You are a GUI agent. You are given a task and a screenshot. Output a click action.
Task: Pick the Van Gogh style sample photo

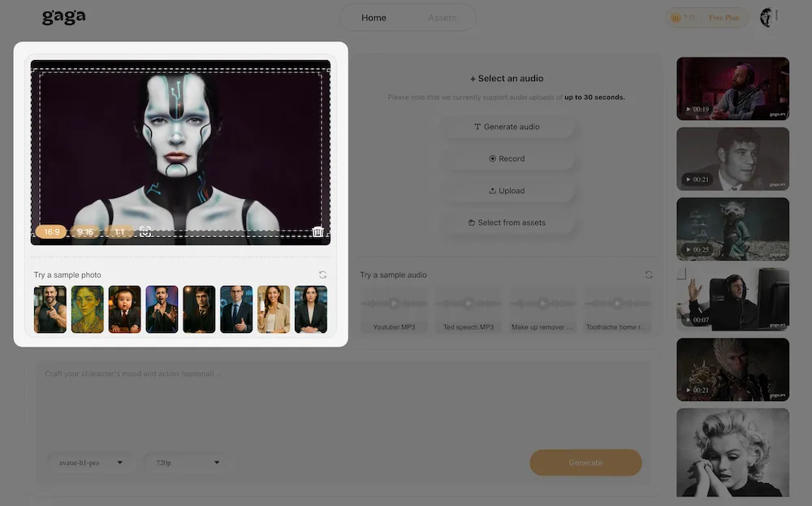coord(88,309)
